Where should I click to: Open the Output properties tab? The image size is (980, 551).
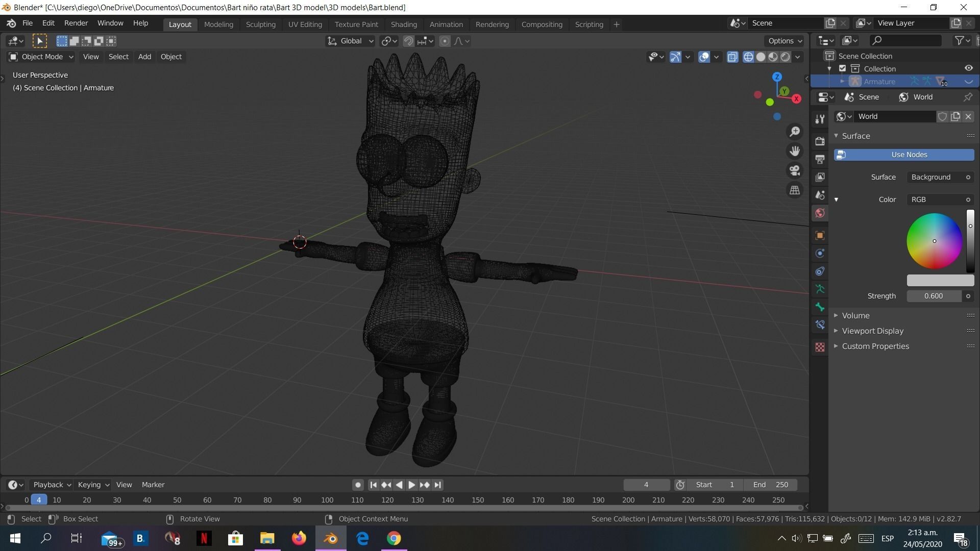(x=820, y=159)
